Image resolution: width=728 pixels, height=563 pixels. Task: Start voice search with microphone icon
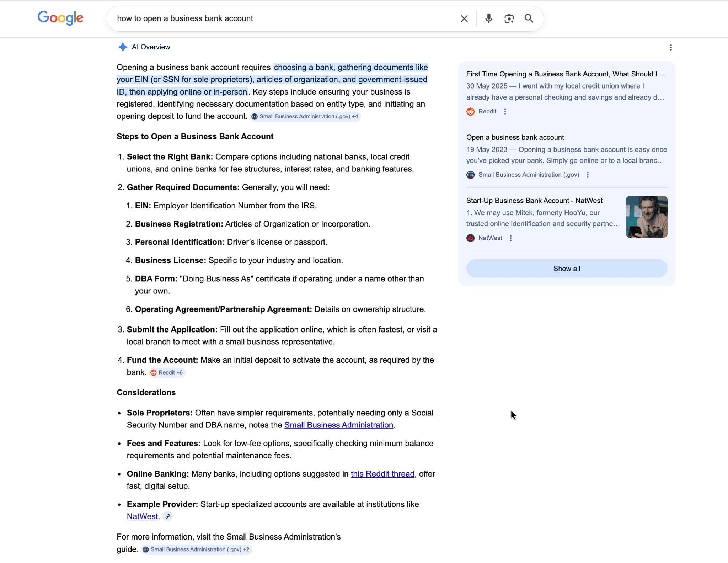point(489,18)
